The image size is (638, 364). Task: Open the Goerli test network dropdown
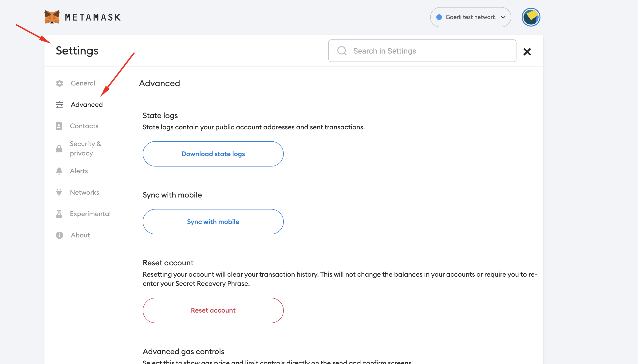tap(470, 17)
